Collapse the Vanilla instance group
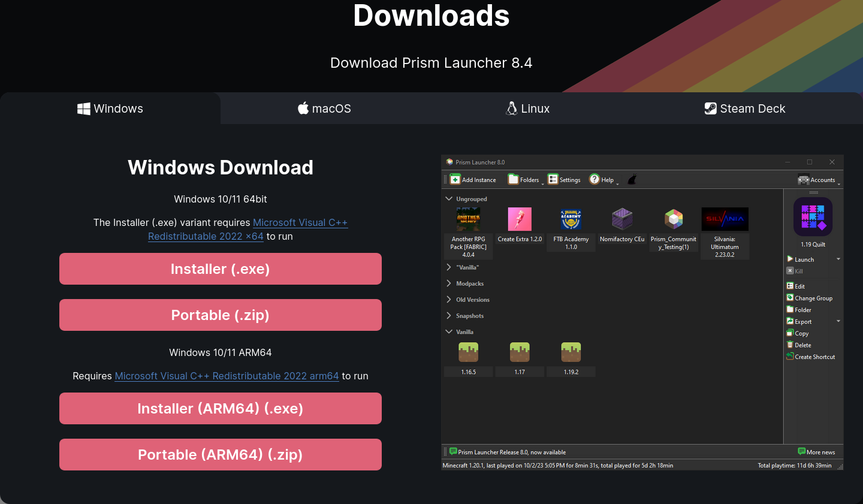This screenshot has height=504, width=863. click(x=449, y=331)
